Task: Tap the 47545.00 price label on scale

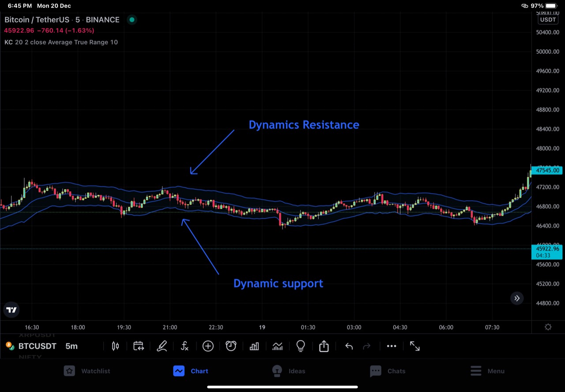Action: tap(547, 170)
